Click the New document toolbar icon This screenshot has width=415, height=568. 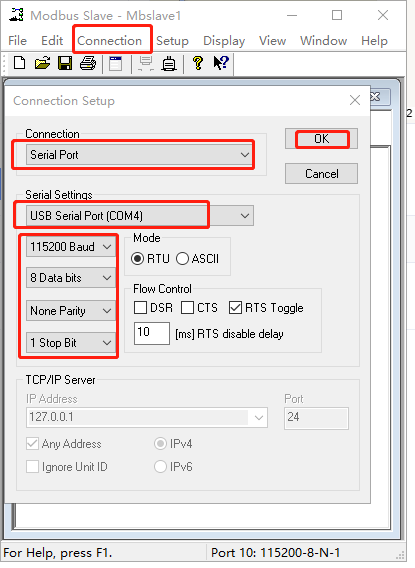pyautogui.click(x=20, y=63)
